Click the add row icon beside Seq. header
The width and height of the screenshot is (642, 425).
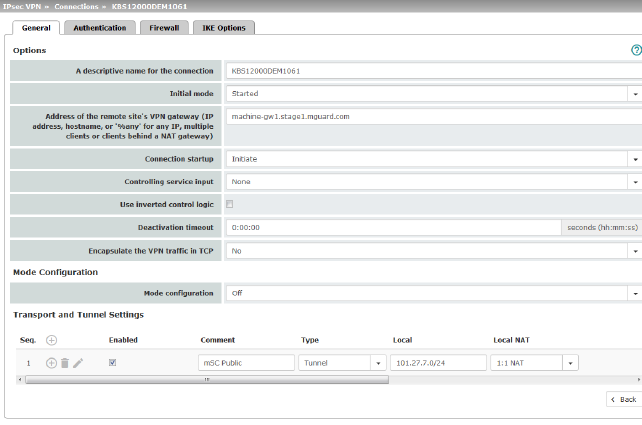[52, 340]
